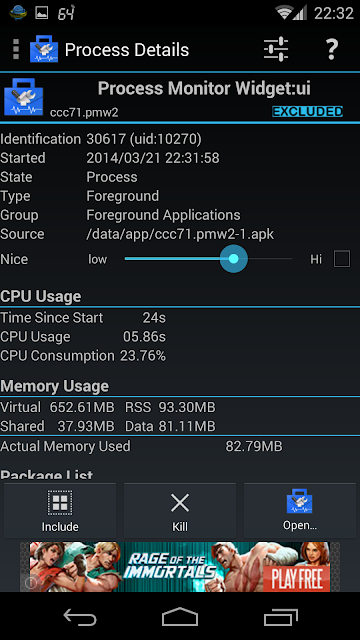Tap the Process Details toolbox app icon
Viewport: 360px width, 640px height.
point(44,49)
